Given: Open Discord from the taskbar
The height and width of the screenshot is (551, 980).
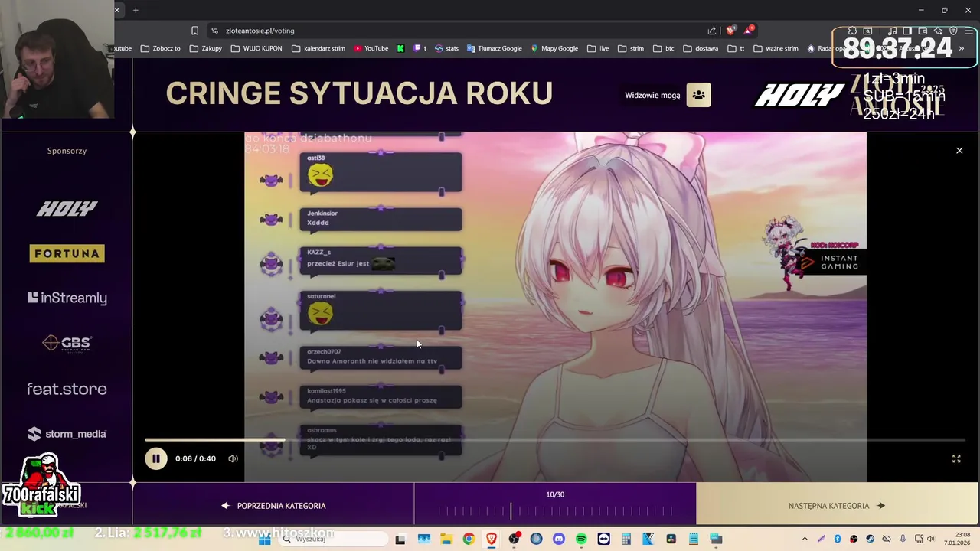Looking at the screenshot, I should (x=558, y=540).
